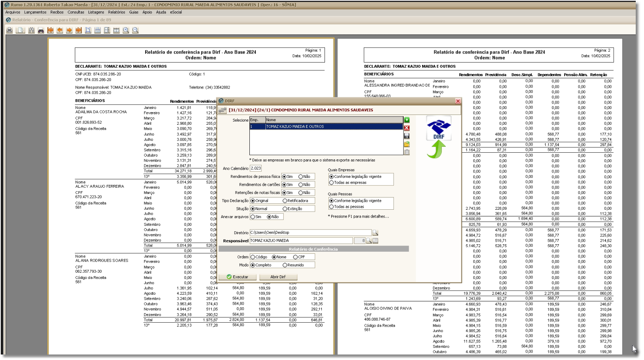Jump to last page orange arrow
The width and height of the screenshot is (644, 360).
tap(79, 30)
